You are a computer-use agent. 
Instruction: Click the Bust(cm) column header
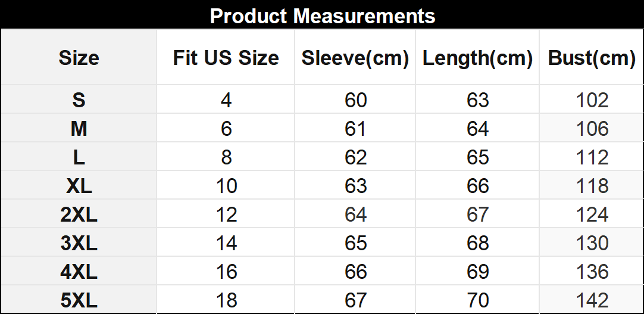pos(592,58)
